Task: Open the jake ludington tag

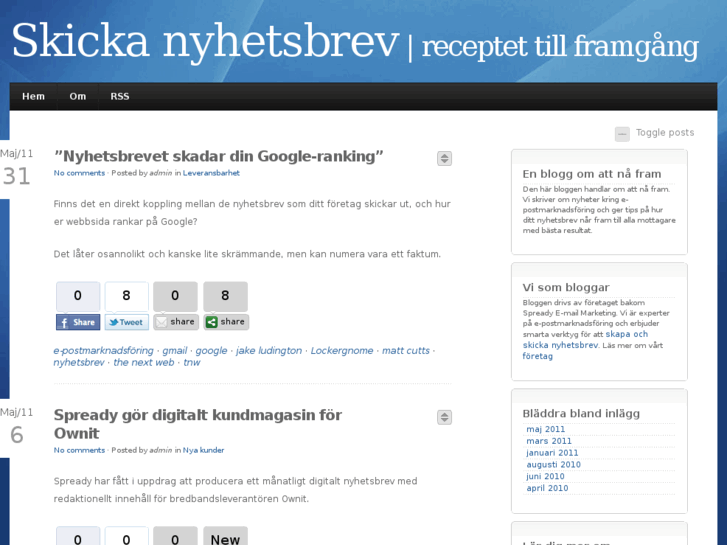Action: pyautogui.click(x=269, y=351)
